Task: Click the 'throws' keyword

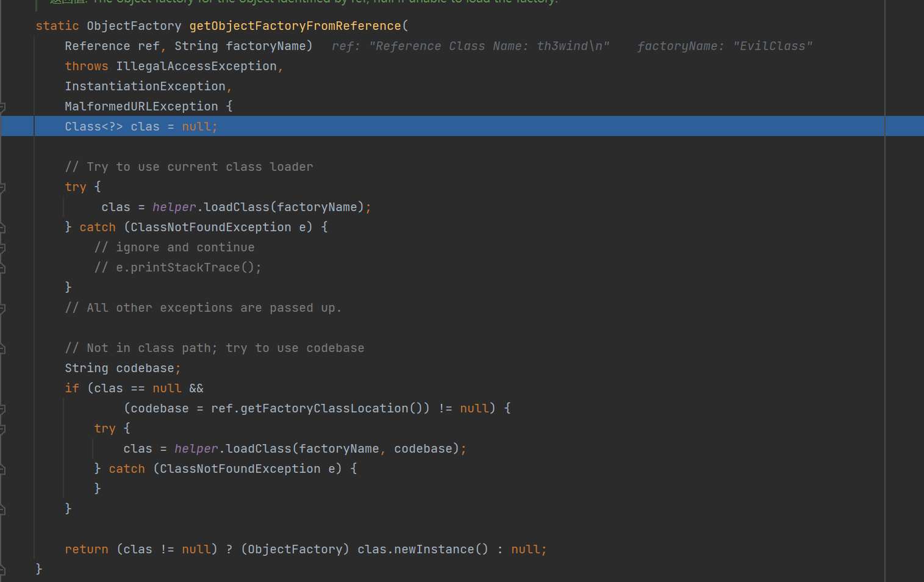Action: (87, 66)
